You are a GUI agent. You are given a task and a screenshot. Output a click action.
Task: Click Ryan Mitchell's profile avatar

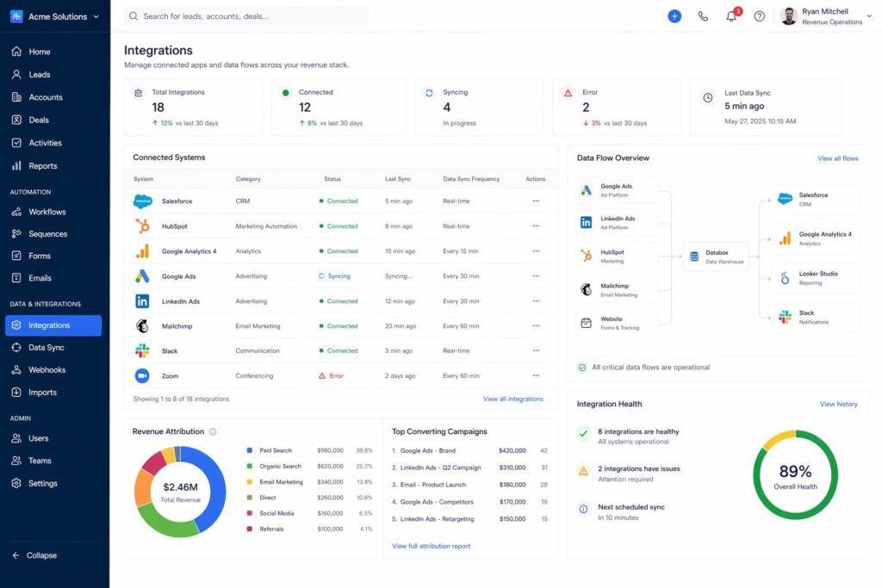click(x=789, y=16)
